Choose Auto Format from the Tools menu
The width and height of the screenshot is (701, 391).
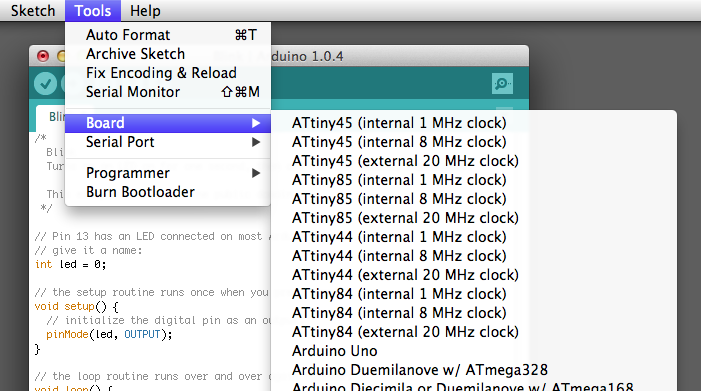point(168,35)
